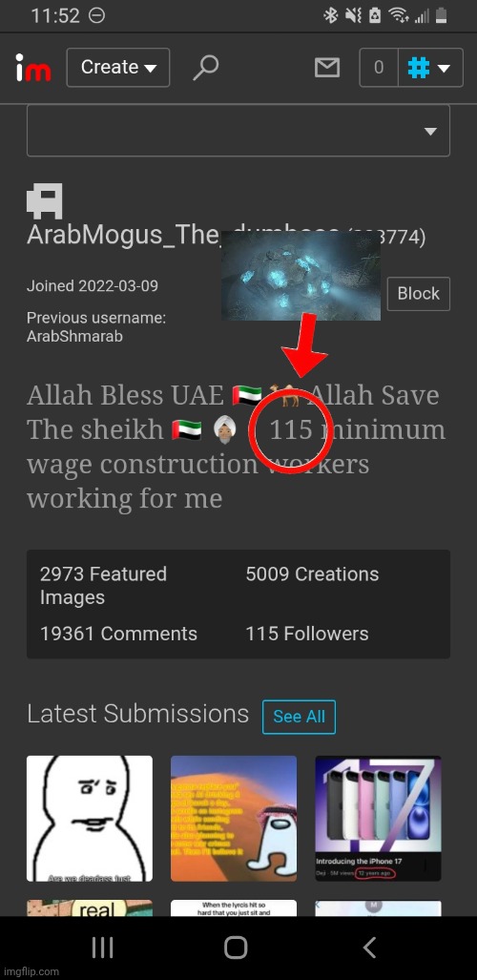Image resolution: width=477 pixels, height=980 pixels.
Task: Expand the user menu caret
Action: (x=444, y=68)
